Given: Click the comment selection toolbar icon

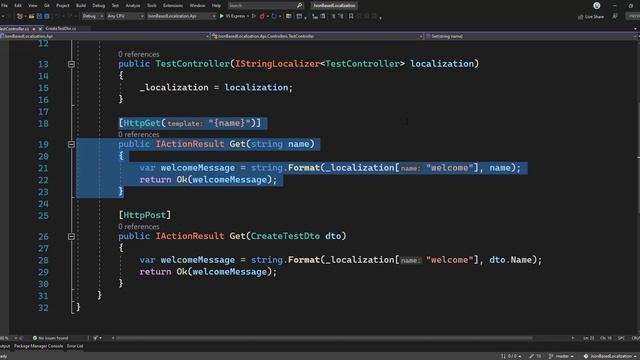Looking at the screenshot, I should 333,16.
